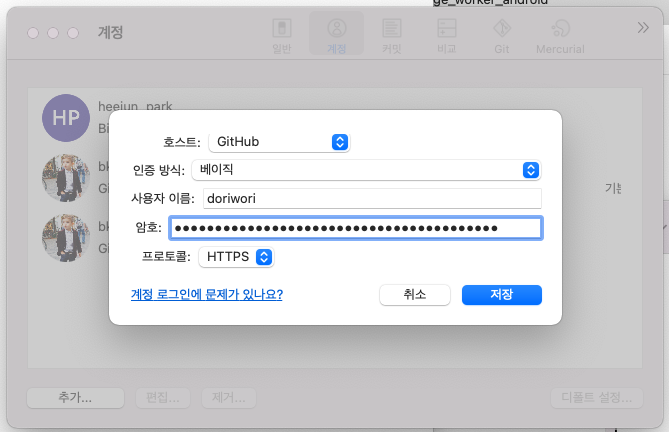Click the 사용자 이름 field containing doriwori
669x432 pixels.
(x=372, y=198)
